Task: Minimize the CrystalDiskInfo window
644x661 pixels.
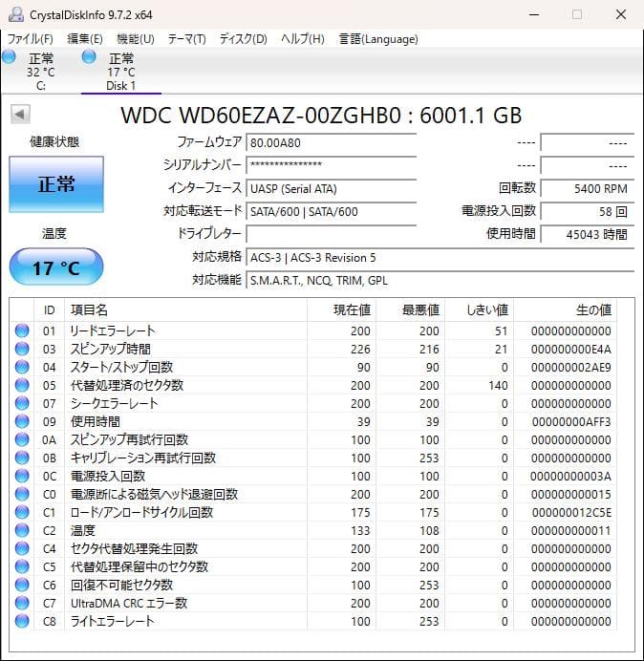Action: point(534,14)
